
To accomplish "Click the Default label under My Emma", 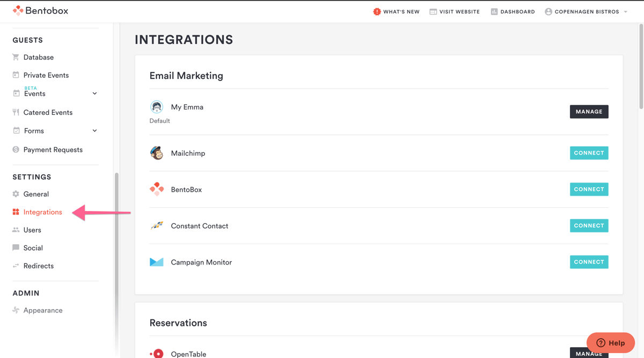I will click(x=159, y=121).
